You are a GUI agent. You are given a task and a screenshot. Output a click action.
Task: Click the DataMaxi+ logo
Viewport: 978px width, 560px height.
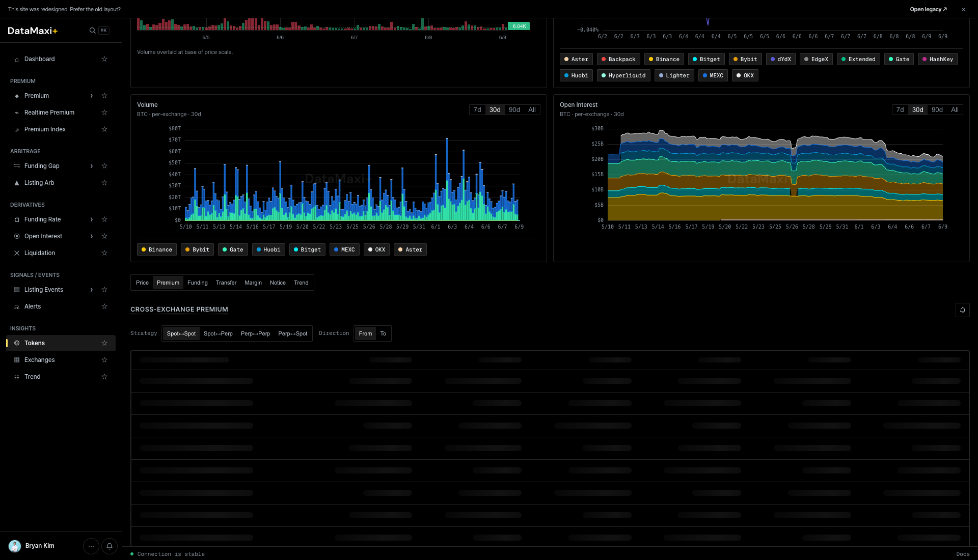coord(33,31)
